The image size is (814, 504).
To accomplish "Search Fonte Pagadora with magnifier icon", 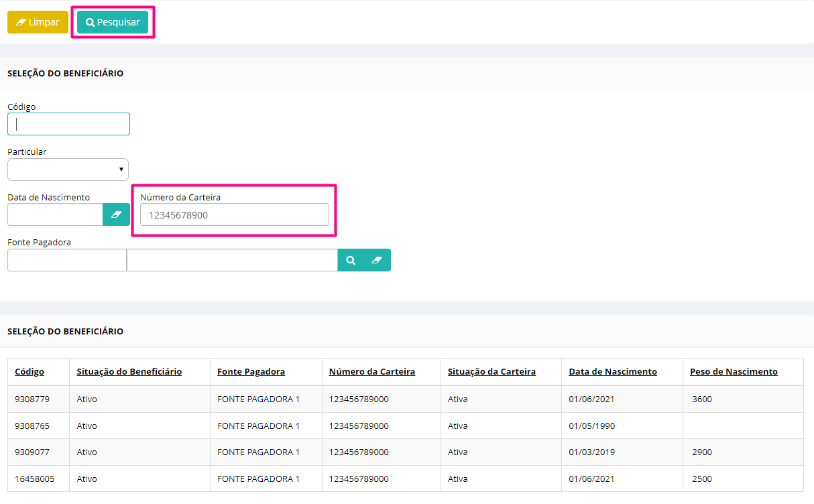I will tap(351, 260).
